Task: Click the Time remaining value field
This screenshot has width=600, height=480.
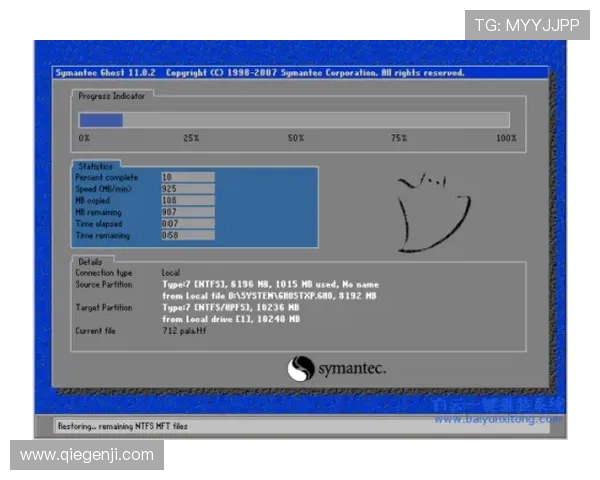Action: click(187, 235)
